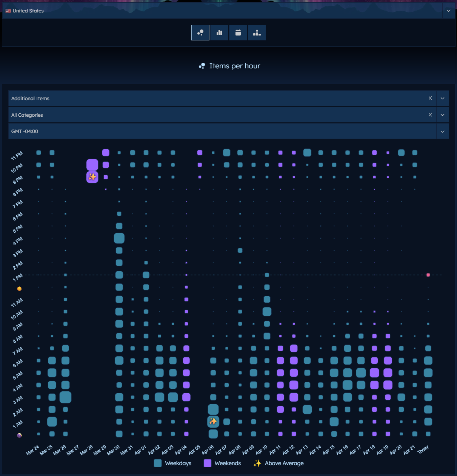Clear the Additional Items filter

pyautogui.click(x=430, y=98)
